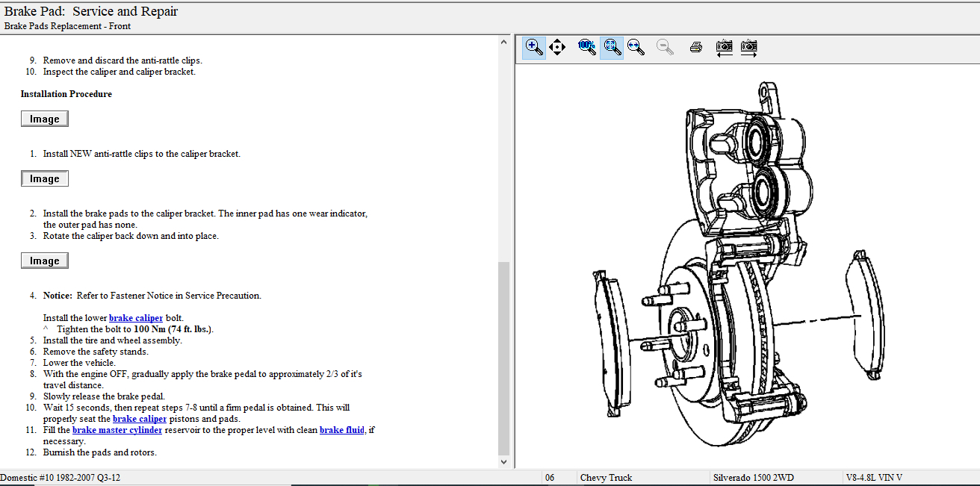This screenshot has width=980, height=486.
Task: Click the fit-to-width zoom icon
Action: pos(636,47)
